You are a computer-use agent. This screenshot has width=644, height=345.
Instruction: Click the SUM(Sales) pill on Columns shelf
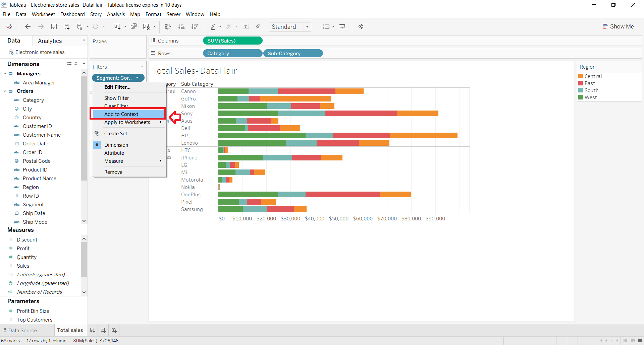tap(232, 41)
